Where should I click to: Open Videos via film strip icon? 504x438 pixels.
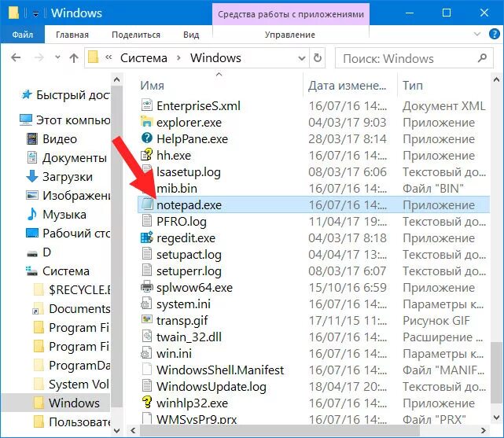pos(31,139)
